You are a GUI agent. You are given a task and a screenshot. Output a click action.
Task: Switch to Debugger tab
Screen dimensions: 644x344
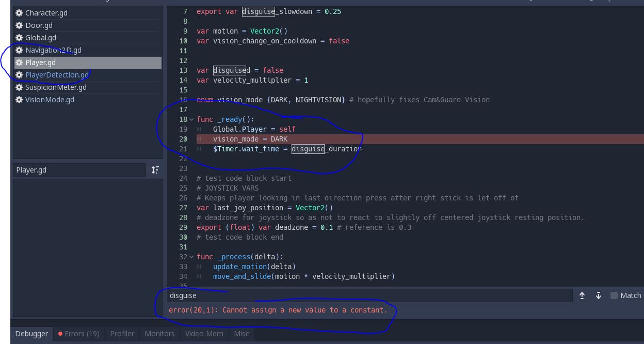click(x=31, y=334)
